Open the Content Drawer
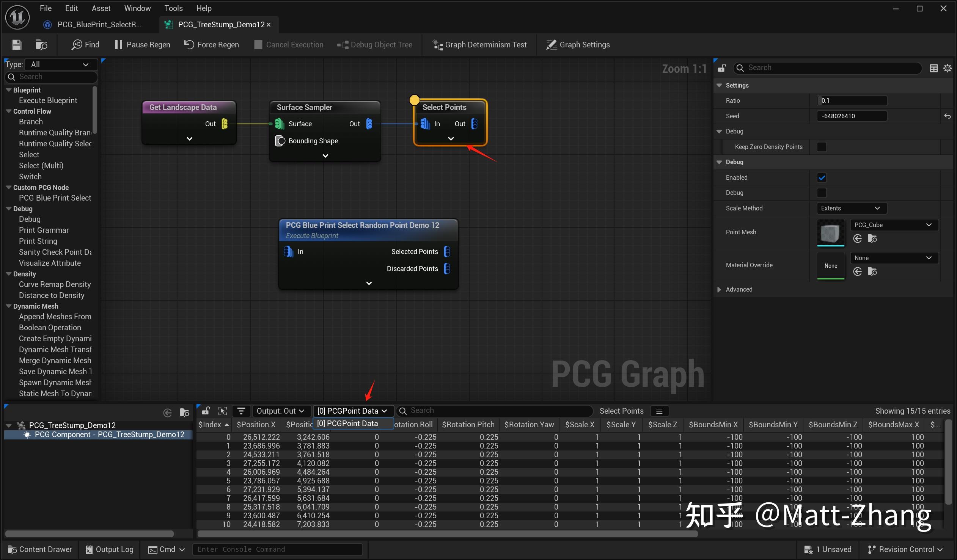The height and width of the screenshot is (560, 957). (x=40, y=549)
